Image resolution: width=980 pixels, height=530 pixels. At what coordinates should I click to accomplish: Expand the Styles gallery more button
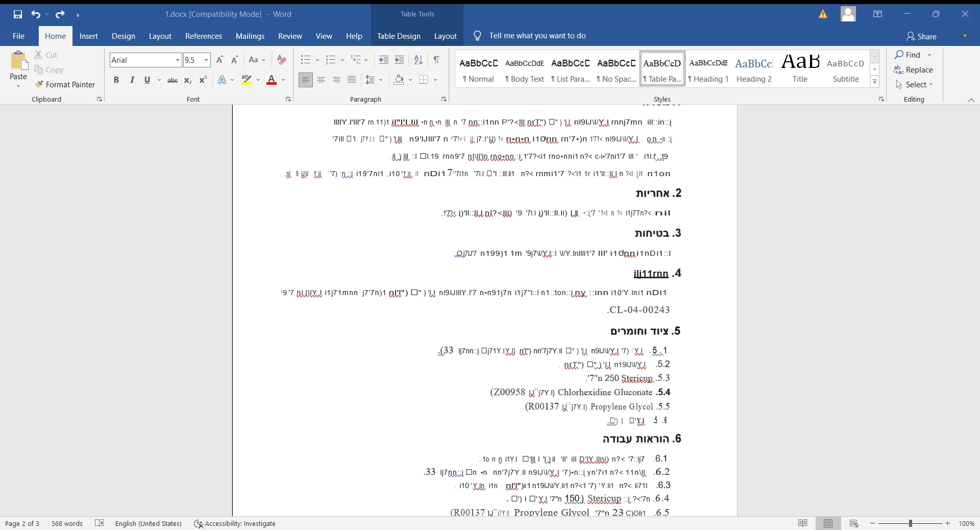(875, 82)
